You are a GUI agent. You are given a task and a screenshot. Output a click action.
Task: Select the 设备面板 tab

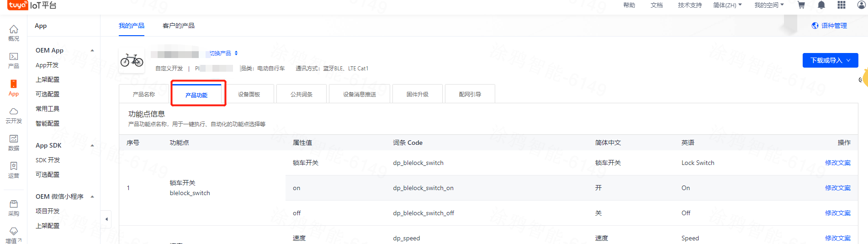[249, 94]
